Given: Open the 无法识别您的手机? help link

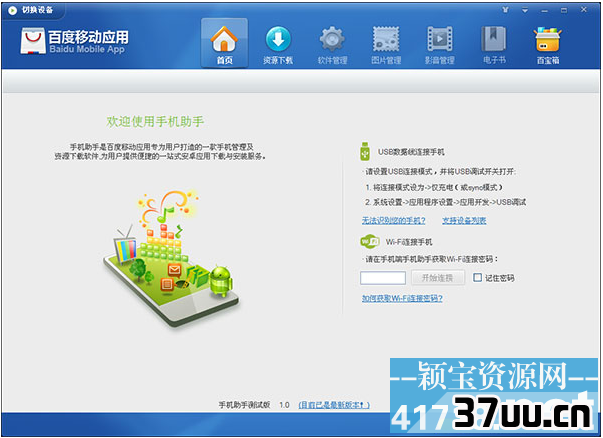Looking at the screenshot, I should point(393,220).
